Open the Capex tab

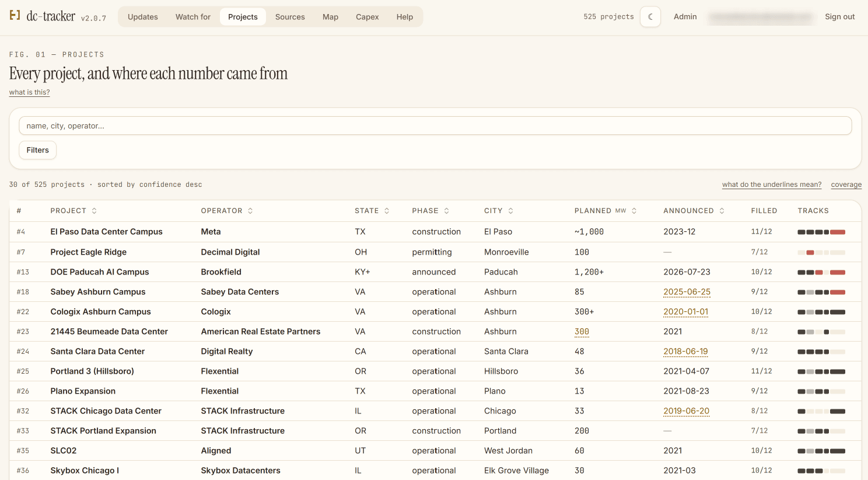pyautogui.click(x=367, y=17)
